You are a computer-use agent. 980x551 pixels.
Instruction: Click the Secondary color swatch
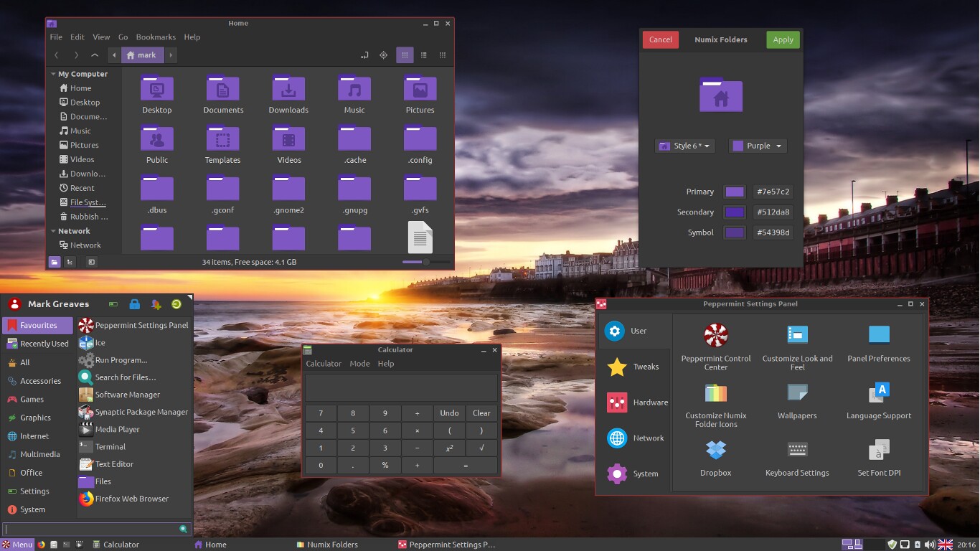[735, 212]
